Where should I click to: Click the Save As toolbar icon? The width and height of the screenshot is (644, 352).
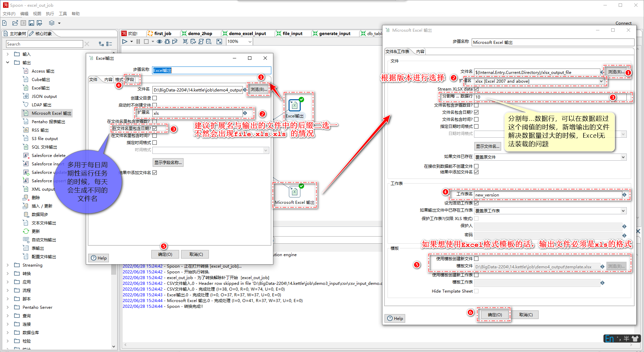(x=40, y=23)
